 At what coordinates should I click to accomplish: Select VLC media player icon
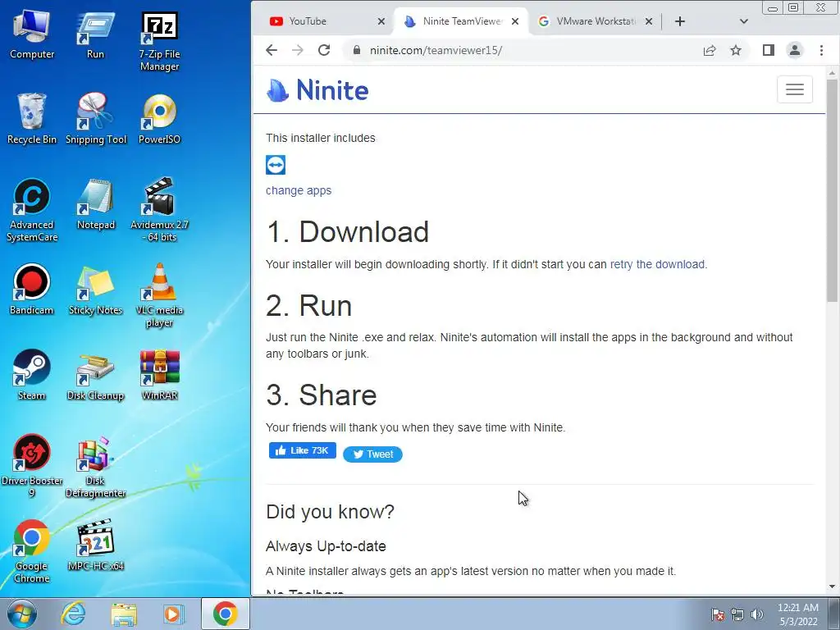coord(159,295)
